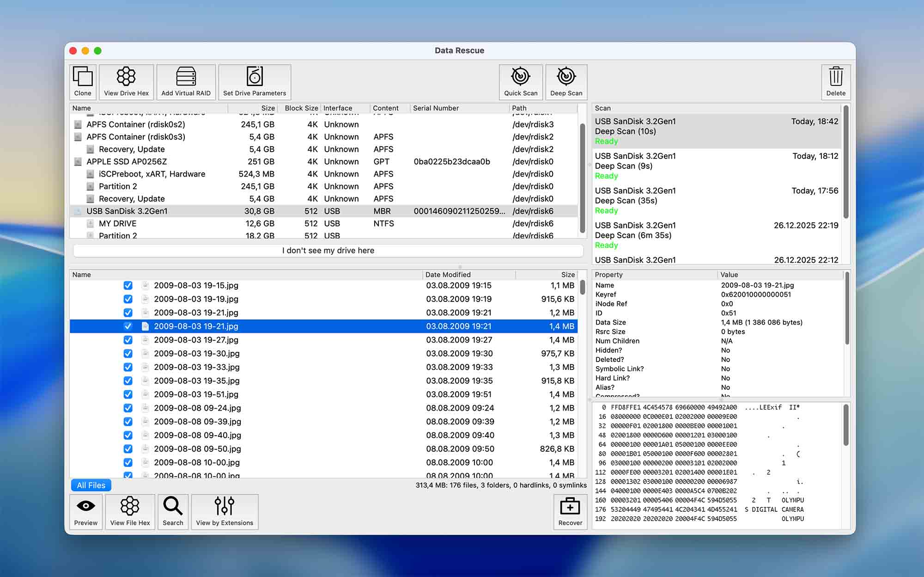Screen dimensions: 924x577
Task: Switch to the All Files tab
Action: pos(91,485)
